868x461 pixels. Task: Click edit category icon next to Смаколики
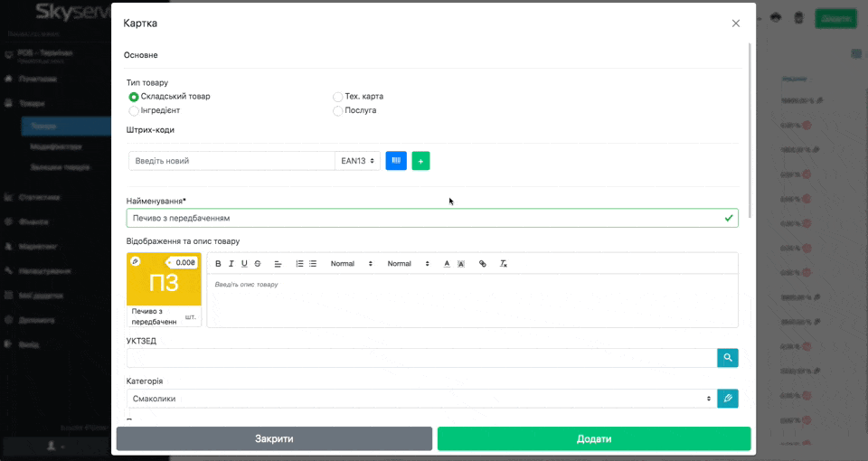click(x=727, y=399)
